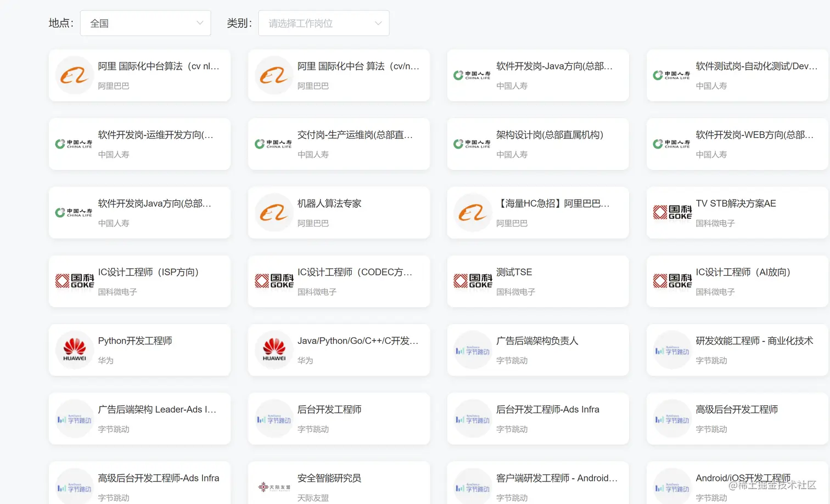The width and height of the screenshot is (830, 504).
Task: Click ByteDance logo beside 后台开发工程师-Ads Infra
Action: [x=473, y=418]
